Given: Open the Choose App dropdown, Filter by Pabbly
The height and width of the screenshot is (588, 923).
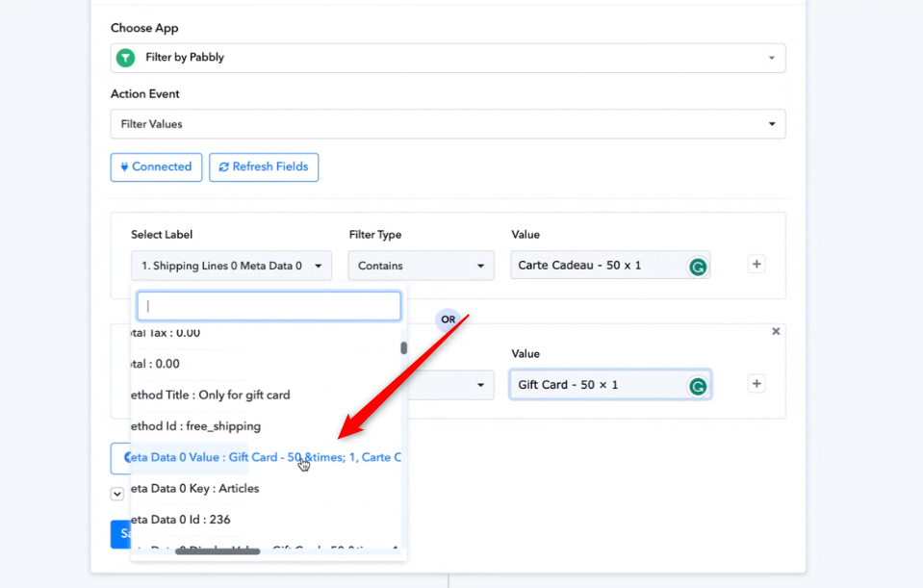Looking at the screenshot, I should pos(448,58).
